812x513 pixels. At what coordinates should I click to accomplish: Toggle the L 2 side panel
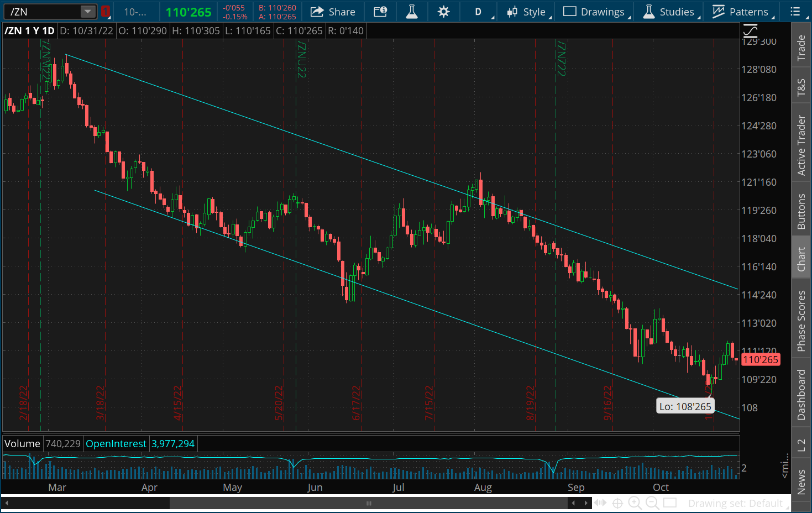tap(801, 446)
